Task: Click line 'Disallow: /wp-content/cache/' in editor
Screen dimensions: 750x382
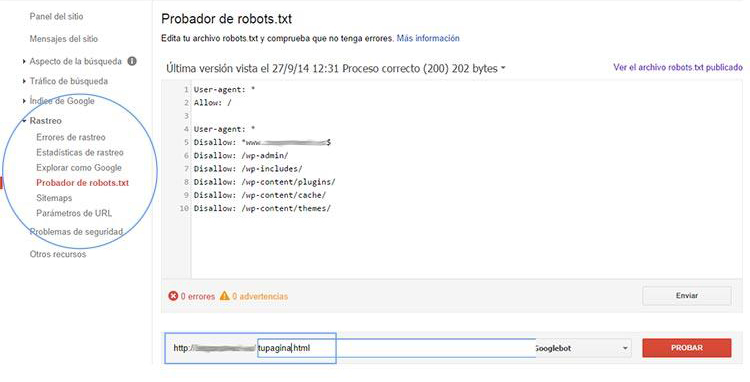Action: click(260, 195)
